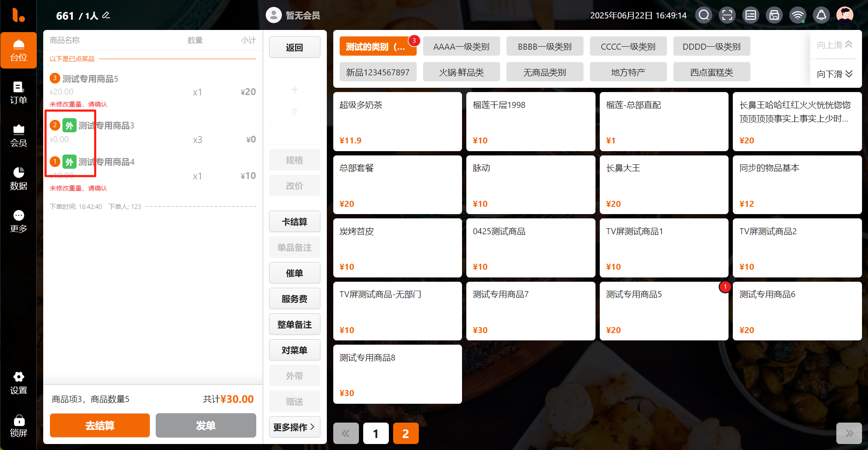868x450 pixels.
Task: Click 催单 button
Action: [x=294, y=273]
